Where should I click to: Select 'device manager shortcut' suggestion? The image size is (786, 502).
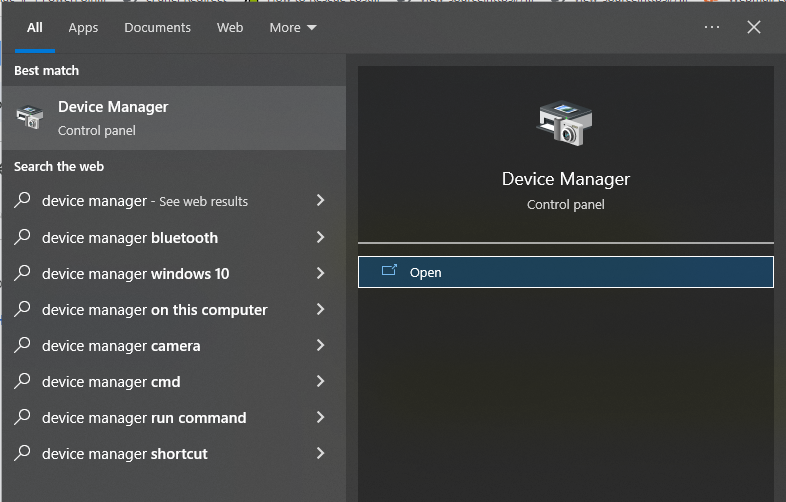click(174, 454)
